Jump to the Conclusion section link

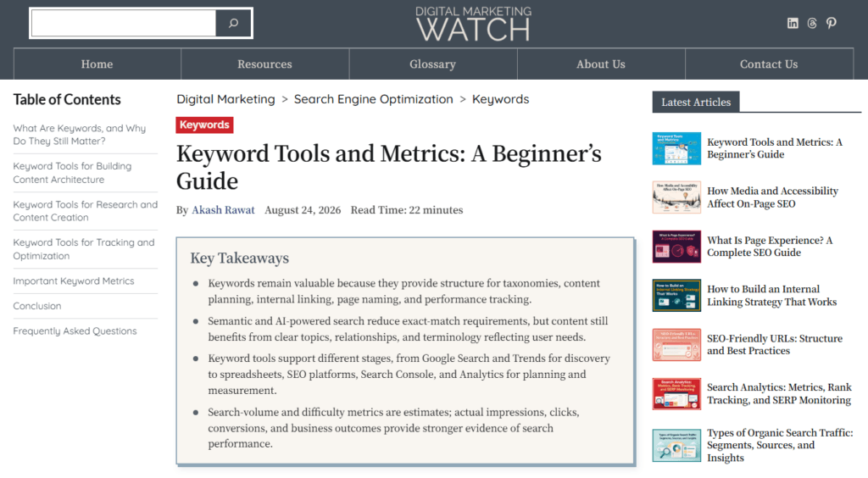coord(37,306)
